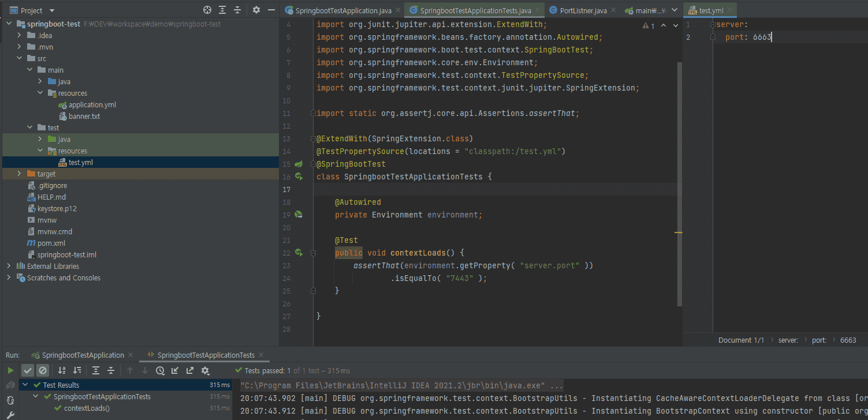The height and width of the screenshot is (420, 868).
Task: Jump to previous highlighted error arrow
Action: pyautogui.click(x=664, y=26)
